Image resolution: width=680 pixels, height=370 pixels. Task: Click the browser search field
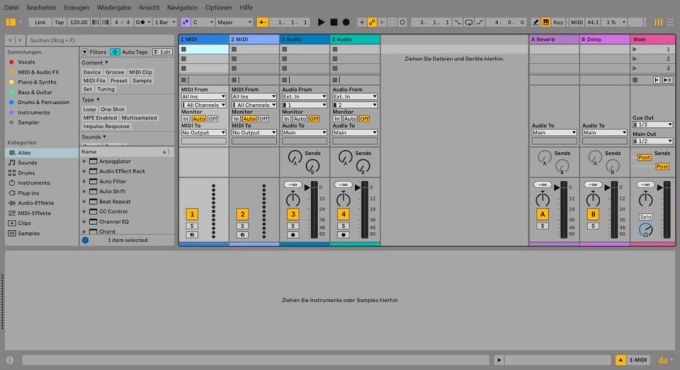click(101, 40)
